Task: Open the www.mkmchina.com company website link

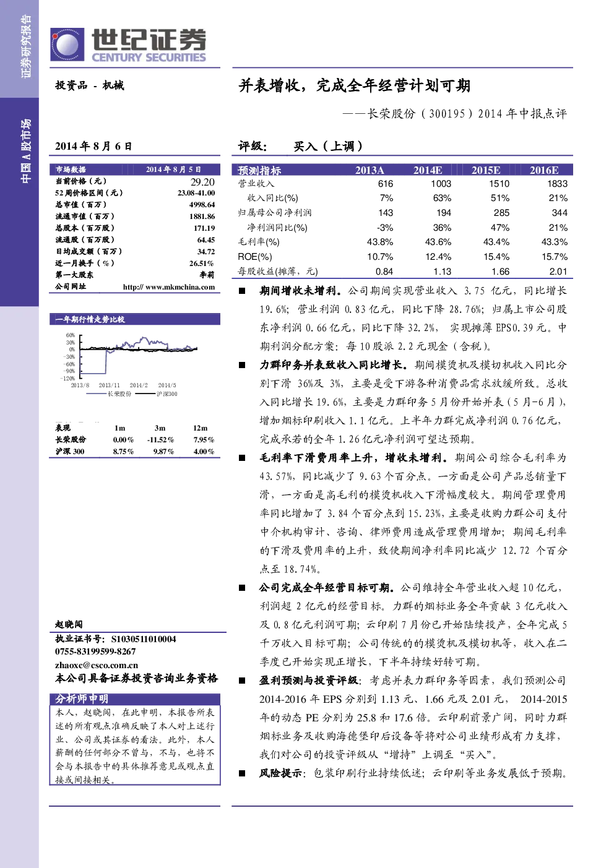Action: 169,287
